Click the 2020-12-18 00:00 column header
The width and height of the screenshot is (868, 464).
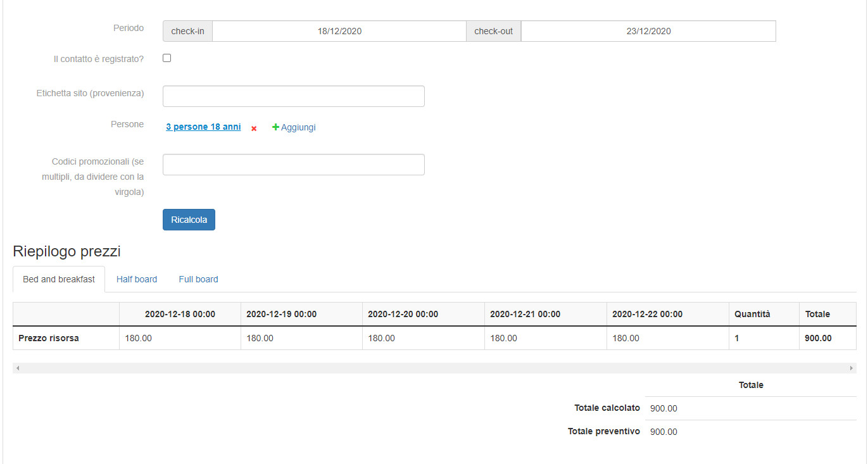tap(180, 314)
